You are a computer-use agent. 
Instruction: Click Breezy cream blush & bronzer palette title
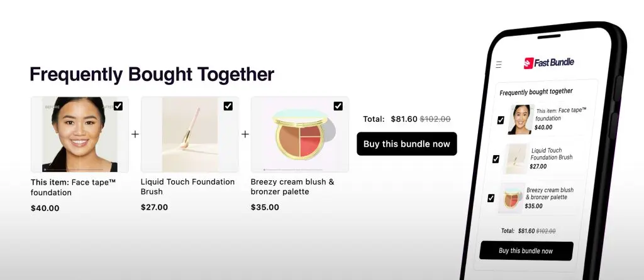tap(292, 186)
